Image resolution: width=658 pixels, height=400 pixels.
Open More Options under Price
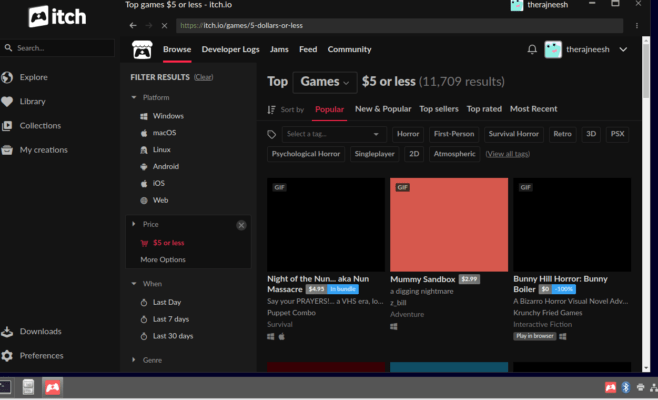tap(163, 260)
